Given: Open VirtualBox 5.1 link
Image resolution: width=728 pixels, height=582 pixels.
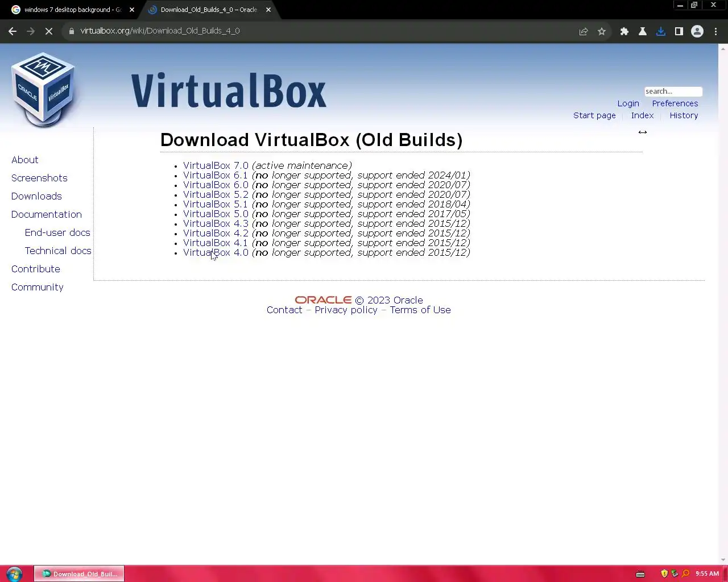Looking at the screenshot, I should 216,205.
